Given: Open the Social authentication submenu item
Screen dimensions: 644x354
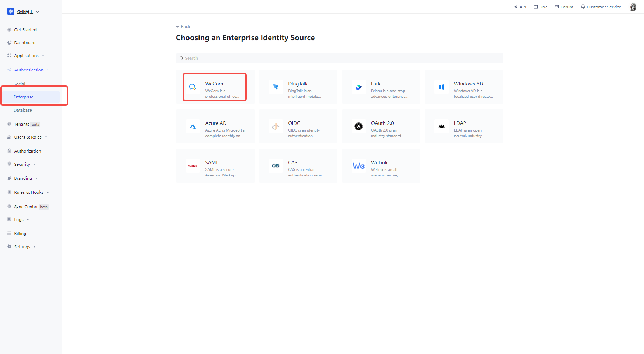Looking at the screenshot, I should (20, 84).
